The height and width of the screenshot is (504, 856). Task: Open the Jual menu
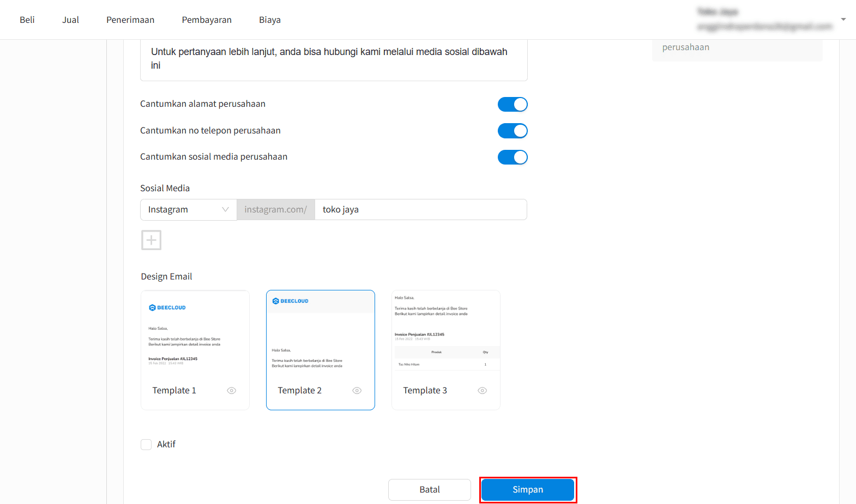click(70, 20)
